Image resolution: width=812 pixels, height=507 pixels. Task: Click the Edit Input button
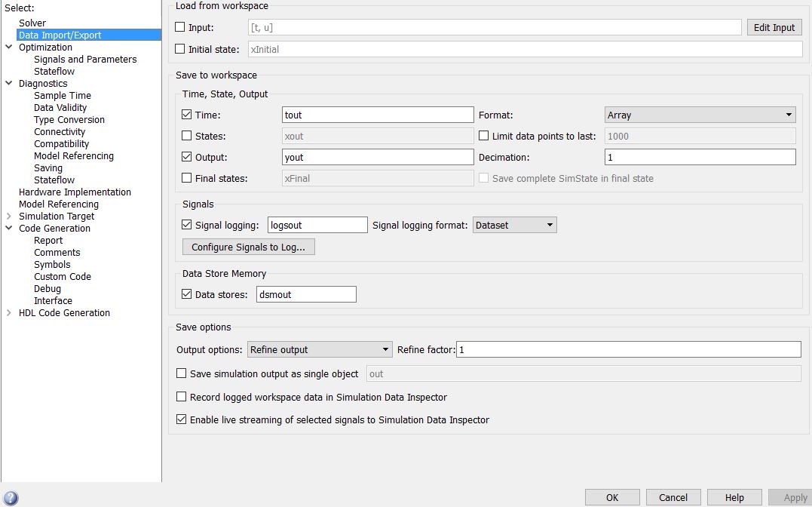click(774, 28)
